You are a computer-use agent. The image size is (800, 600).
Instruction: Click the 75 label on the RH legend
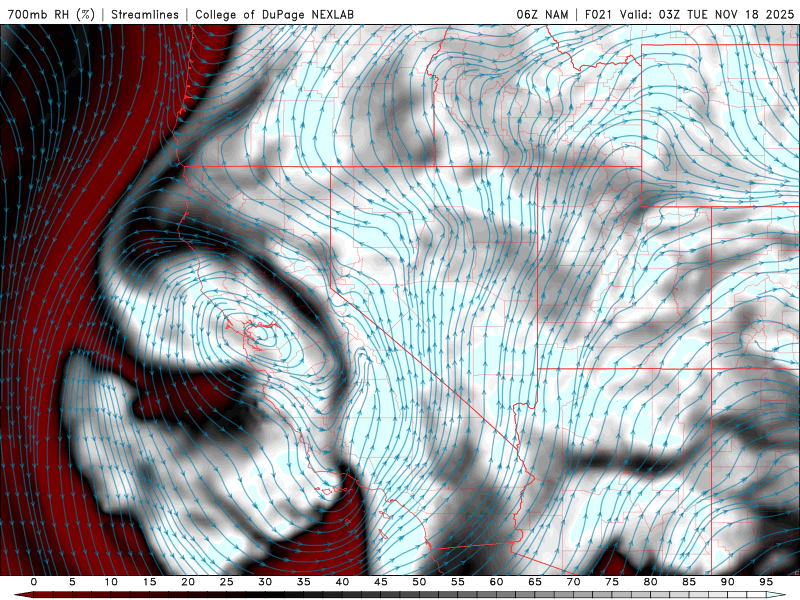pyautogui.click(x=612, y=582)
